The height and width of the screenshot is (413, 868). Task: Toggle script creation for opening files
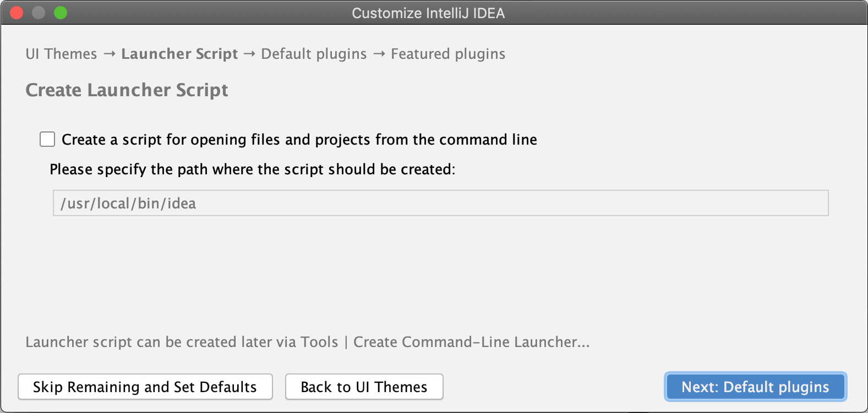click(x=47, y=140)
